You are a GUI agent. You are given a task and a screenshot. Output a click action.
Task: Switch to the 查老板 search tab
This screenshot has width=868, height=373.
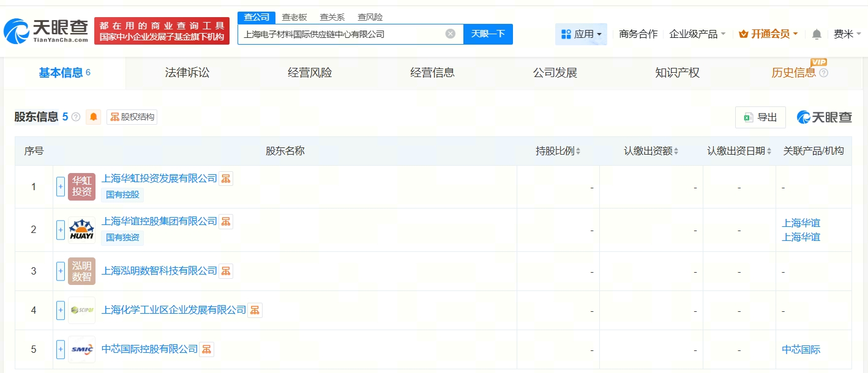(294, 17)
